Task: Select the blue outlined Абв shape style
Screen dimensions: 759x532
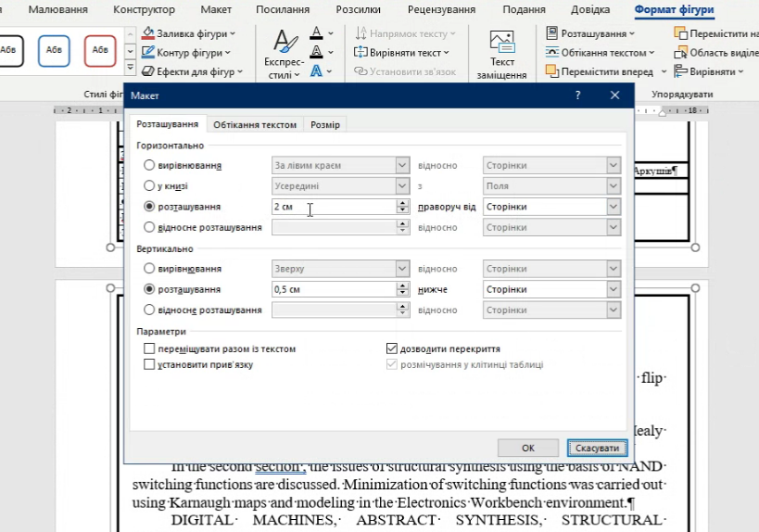Action: [x=54, y=50]
